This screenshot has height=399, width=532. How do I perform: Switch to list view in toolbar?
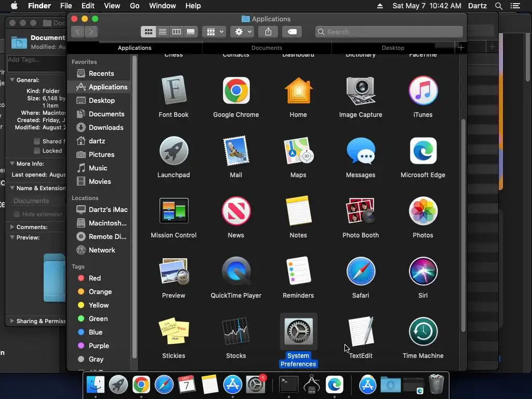tap(163, 32)
